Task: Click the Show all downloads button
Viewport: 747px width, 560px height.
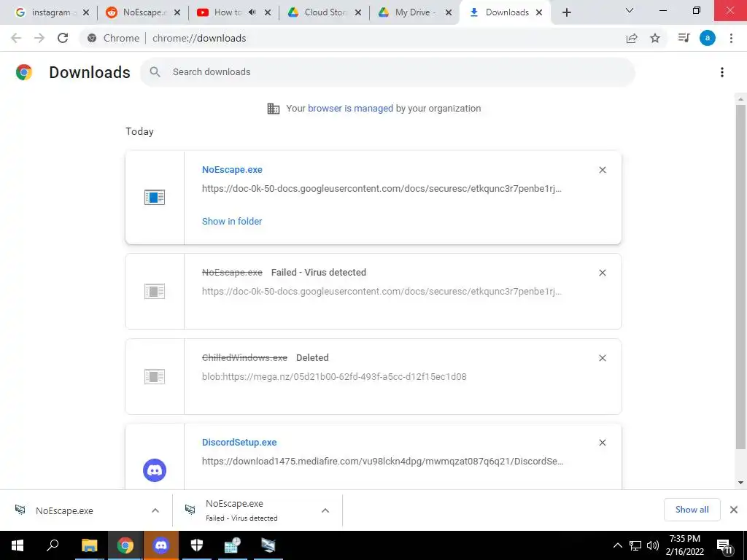Action: pos(692,510)
